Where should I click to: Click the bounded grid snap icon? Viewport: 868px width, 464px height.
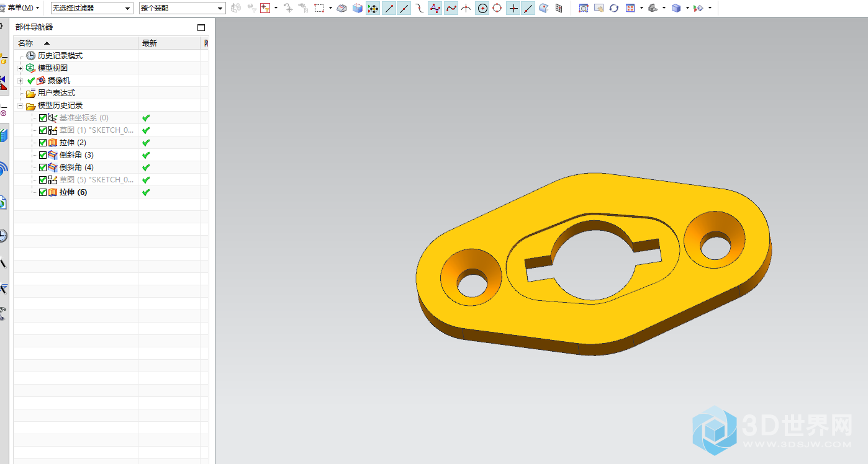(559, 9)
